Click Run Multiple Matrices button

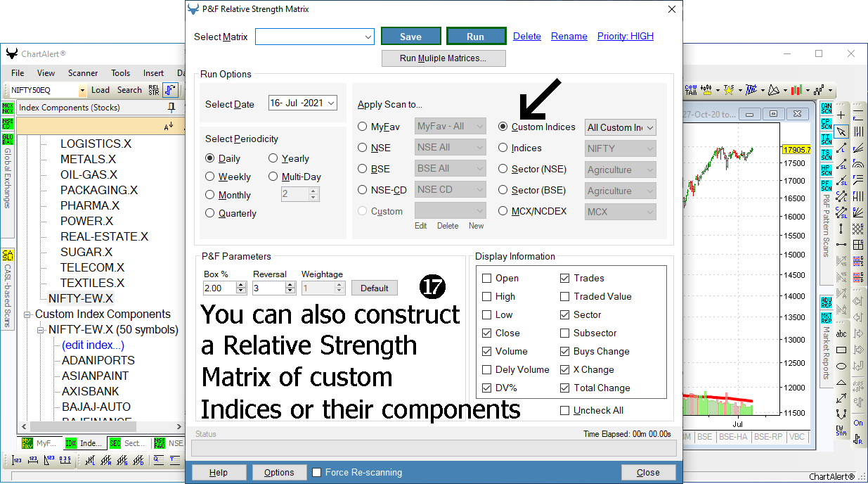[443, 58]
